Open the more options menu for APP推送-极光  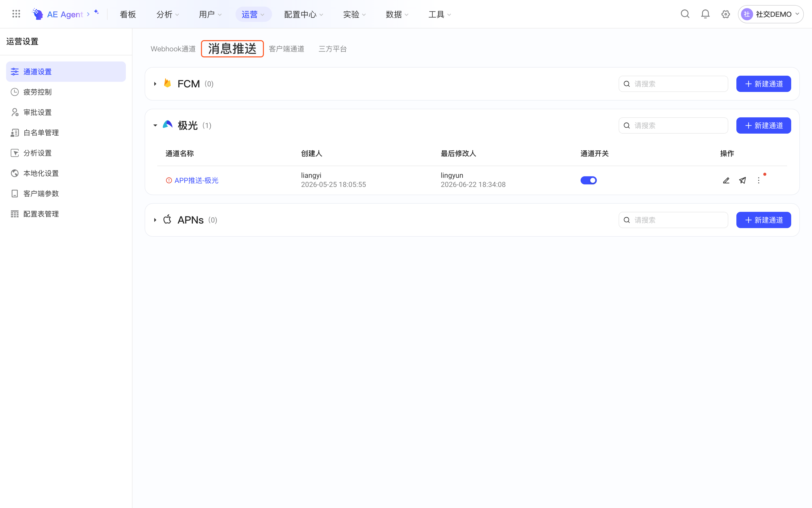759,180
